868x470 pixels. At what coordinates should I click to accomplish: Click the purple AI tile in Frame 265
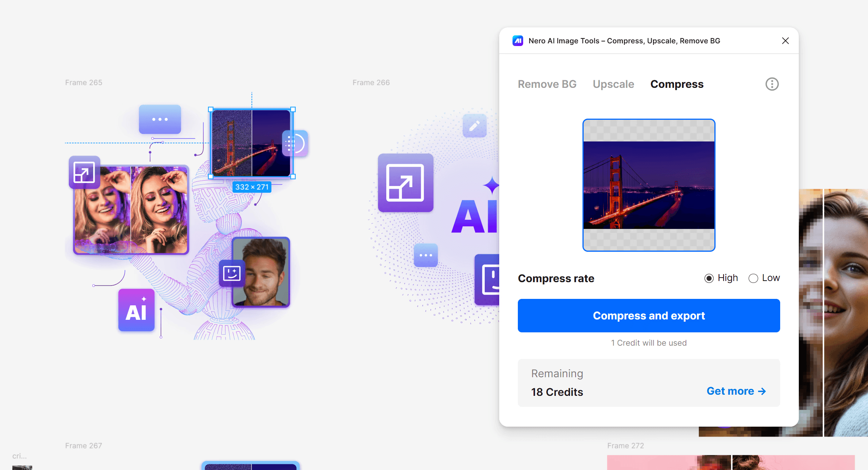[136, 310]
